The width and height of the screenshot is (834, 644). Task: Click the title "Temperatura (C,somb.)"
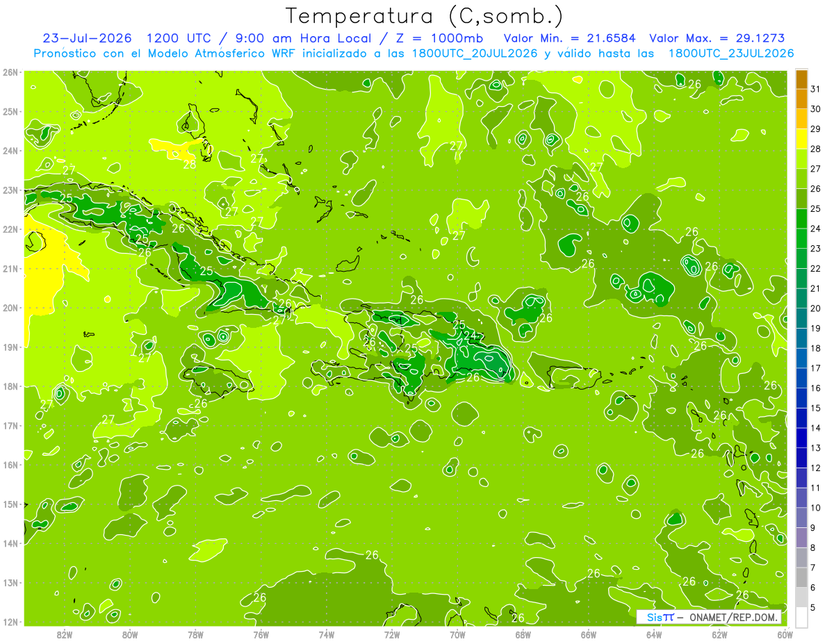coord(425,16)
